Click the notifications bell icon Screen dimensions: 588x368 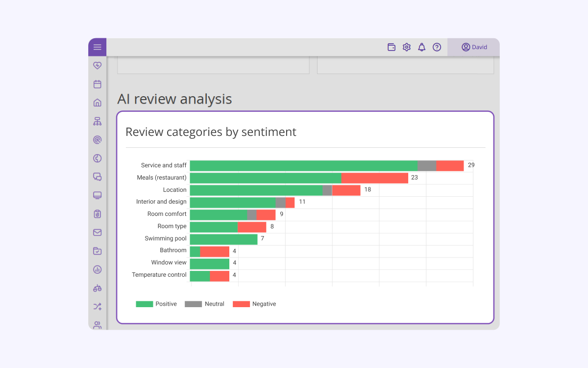(422, 47)
